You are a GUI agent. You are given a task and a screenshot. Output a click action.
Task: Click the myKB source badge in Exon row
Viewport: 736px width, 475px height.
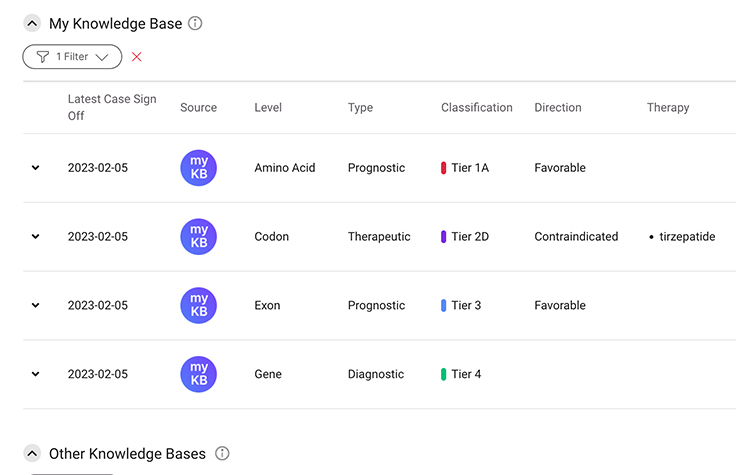tap(198, 305)
